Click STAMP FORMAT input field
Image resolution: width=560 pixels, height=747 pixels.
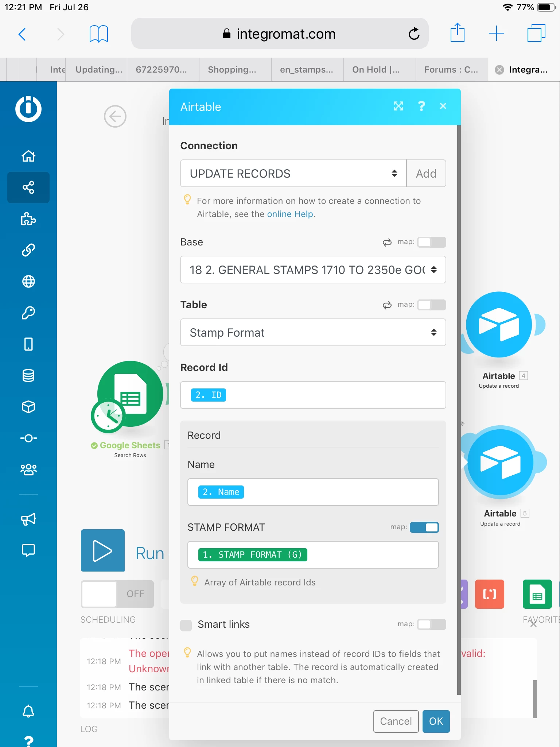313,555
